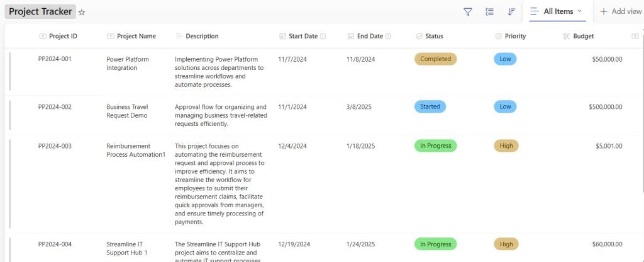Image resolution: width=644 pixels, height=262 pixels.
Task: Click the Start Date calendar icon
Action: (282, 36)
